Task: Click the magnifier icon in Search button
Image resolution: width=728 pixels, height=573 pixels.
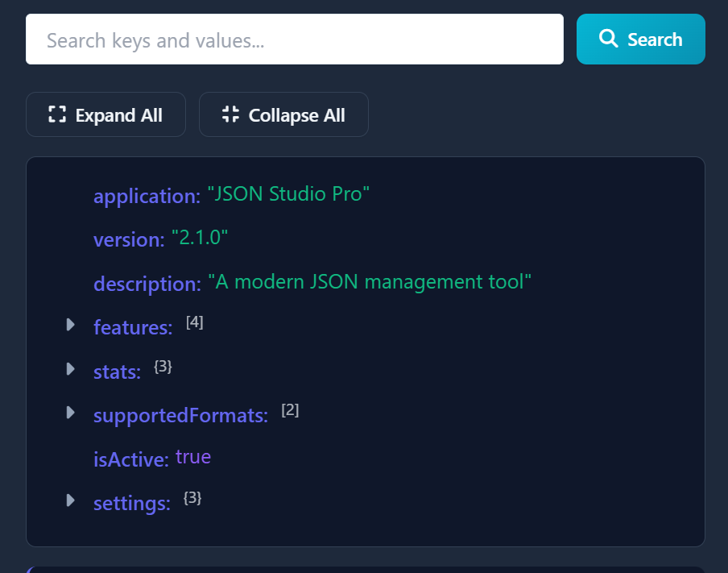Action: (608, 38)
